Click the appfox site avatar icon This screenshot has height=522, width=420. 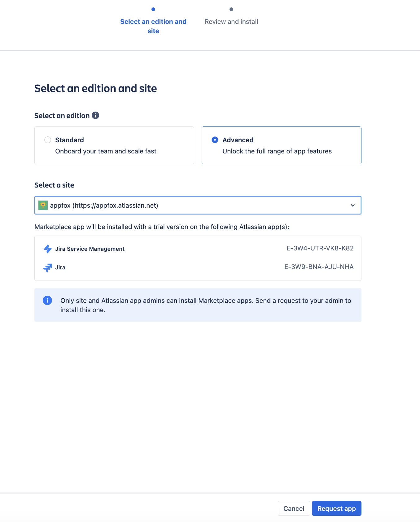(43, 205)
